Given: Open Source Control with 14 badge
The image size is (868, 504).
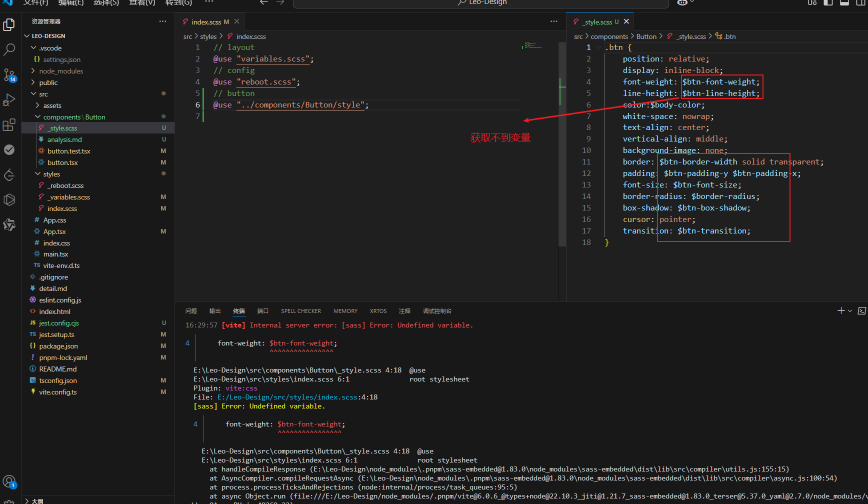Looking at the screenshot, I should click(x=9, y=75).
